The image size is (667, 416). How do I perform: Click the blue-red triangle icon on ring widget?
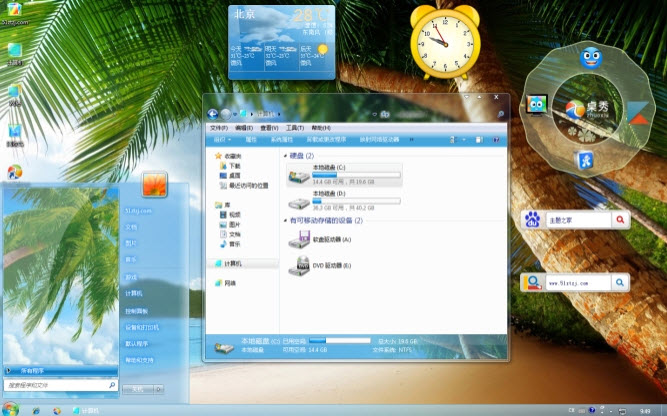638,113
